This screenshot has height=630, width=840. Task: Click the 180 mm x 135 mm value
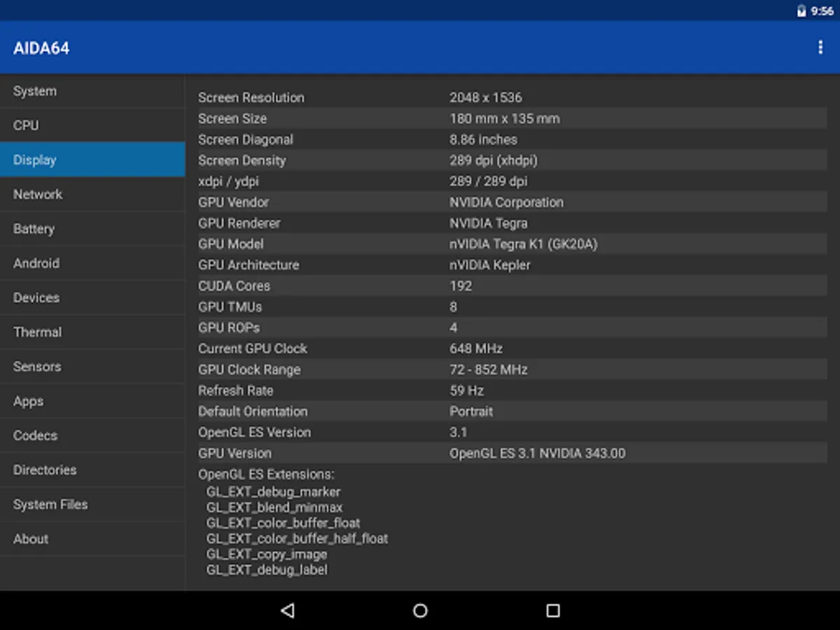click(505, 118)
